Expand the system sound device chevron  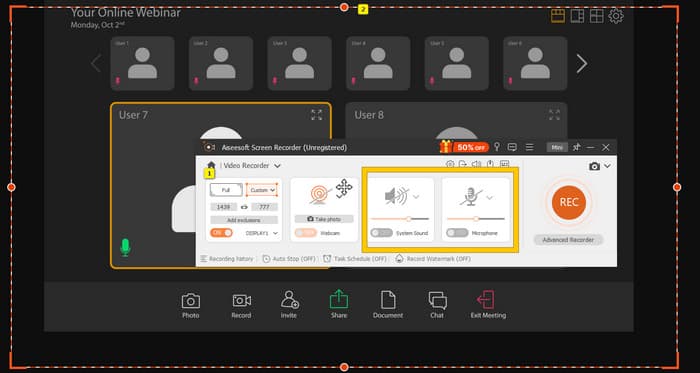(416, 197)
